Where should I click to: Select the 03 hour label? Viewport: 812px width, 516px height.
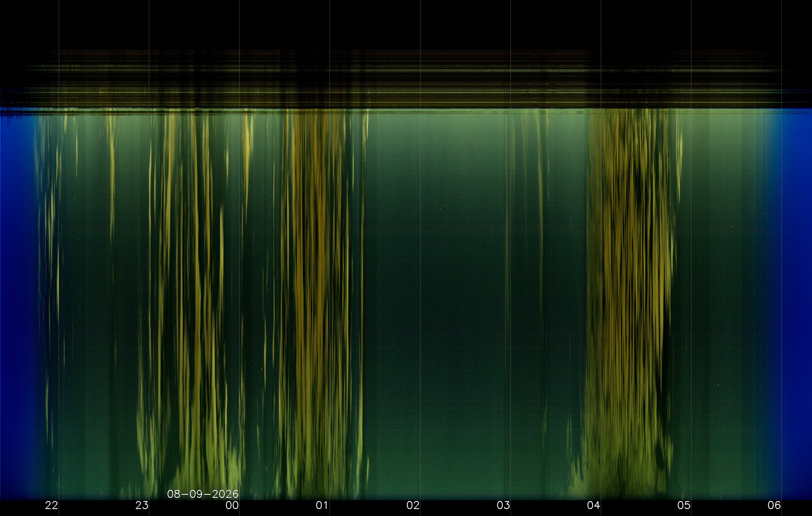(503, 505)
